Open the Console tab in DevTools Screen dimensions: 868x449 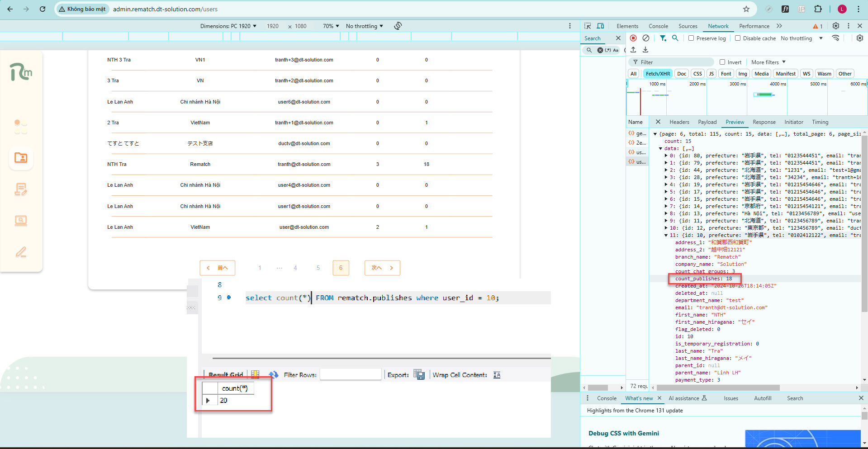coord(658,26)
